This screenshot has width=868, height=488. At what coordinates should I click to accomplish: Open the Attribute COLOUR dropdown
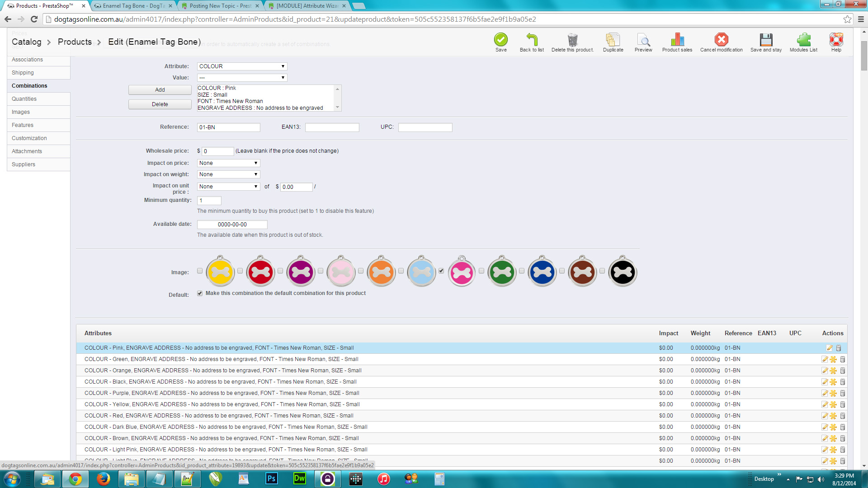(242, 66)
